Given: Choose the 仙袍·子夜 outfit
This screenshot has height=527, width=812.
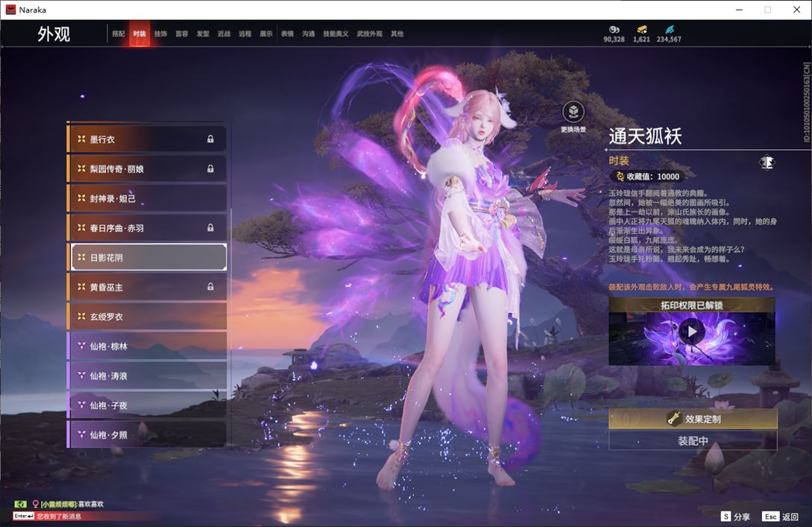Looking at the screenshot, I should pos(147,405).
